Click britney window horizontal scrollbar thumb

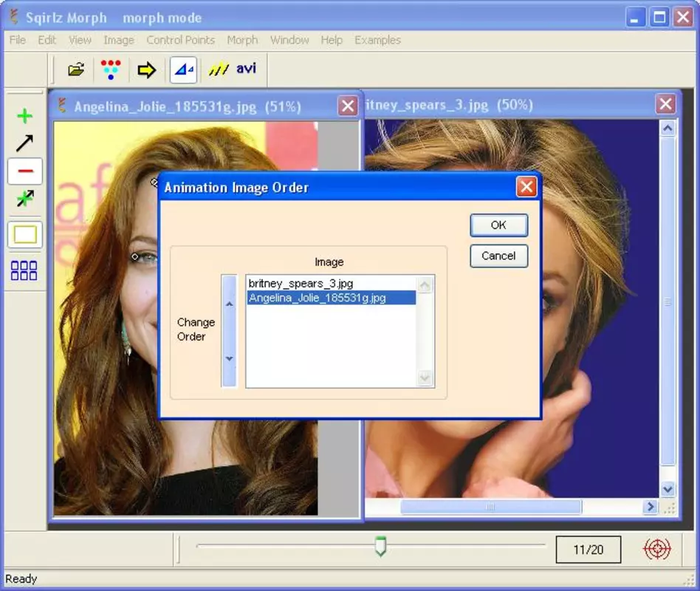tap(491, 507)
